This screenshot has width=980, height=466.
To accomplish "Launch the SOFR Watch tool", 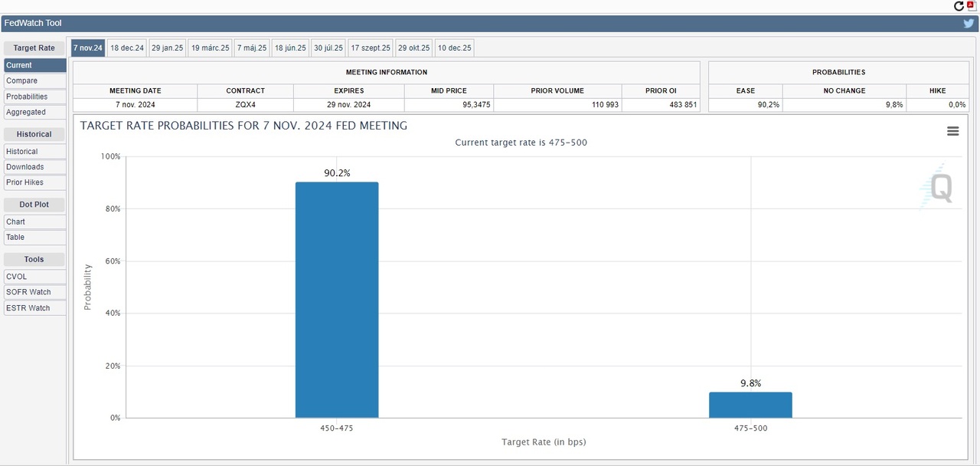I will click(28, 292).
